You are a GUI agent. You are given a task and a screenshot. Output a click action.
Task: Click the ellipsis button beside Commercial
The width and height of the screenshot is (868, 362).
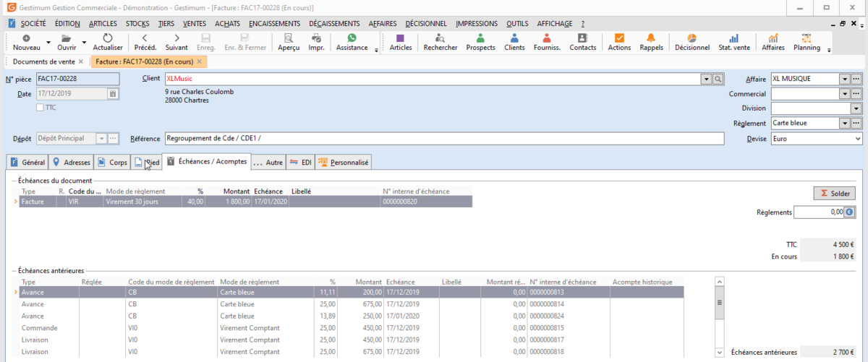856,94
